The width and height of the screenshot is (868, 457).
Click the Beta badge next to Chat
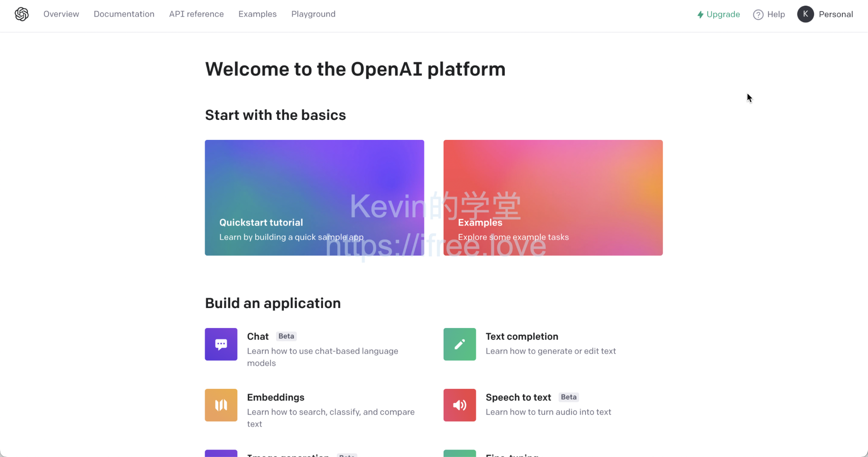[x=286, y=336]
